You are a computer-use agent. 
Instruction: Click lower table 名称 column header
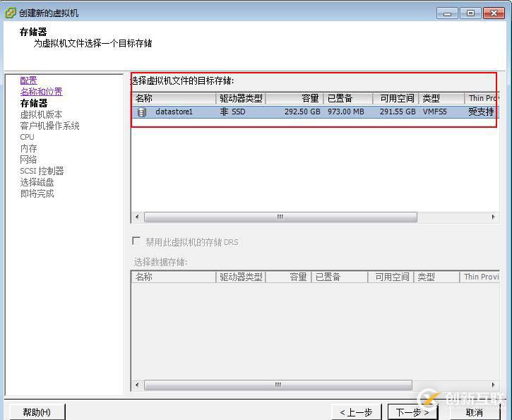coord(174,277)
